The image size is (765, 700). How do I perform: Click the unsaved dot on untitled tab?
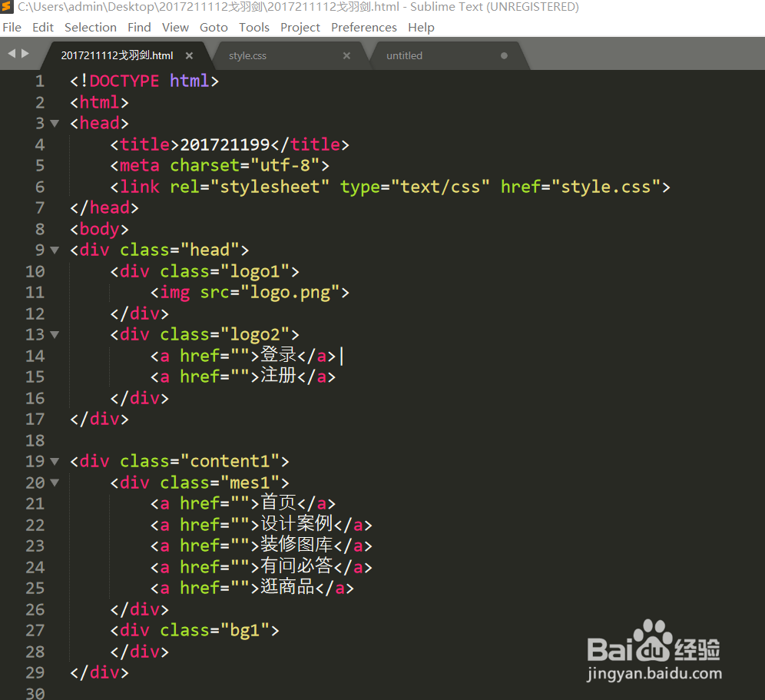tap(504, 55)
